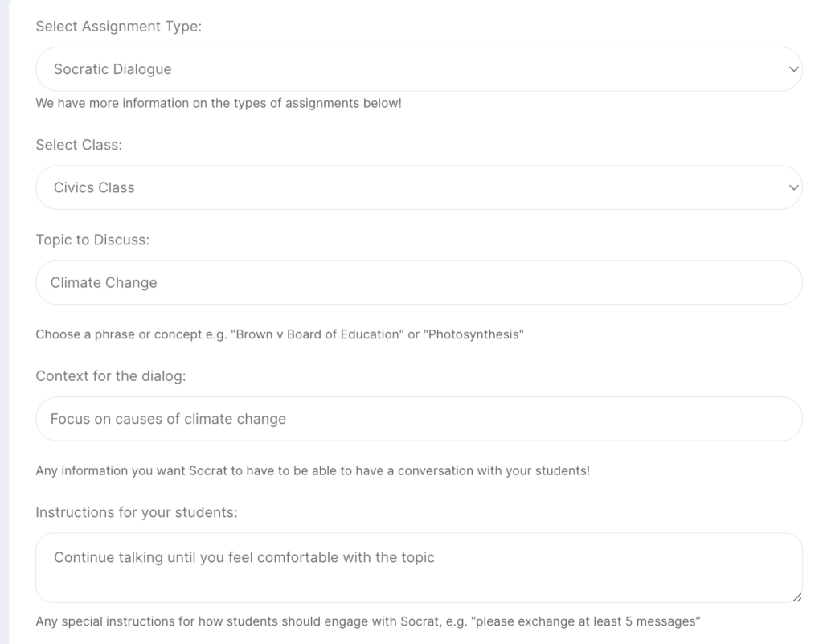Click the 'Any information you want Socrat' hint
This screenshot has width=823, height=644.
313,470
